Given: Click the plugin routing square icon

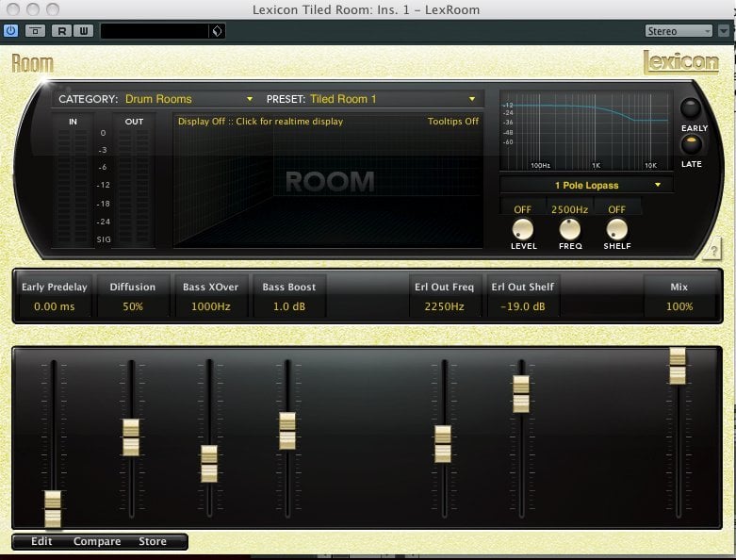Looking at the screenshot, I should (x=35, y=31).
